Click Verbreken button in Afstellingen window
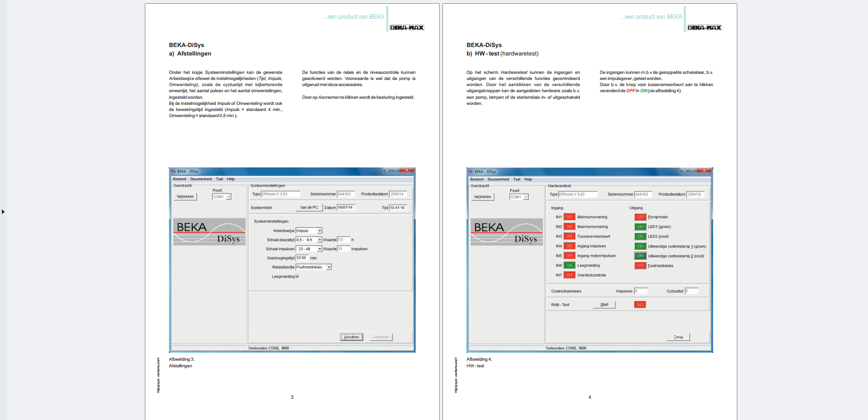Screen dimensions: 868x420 (185, 197)
